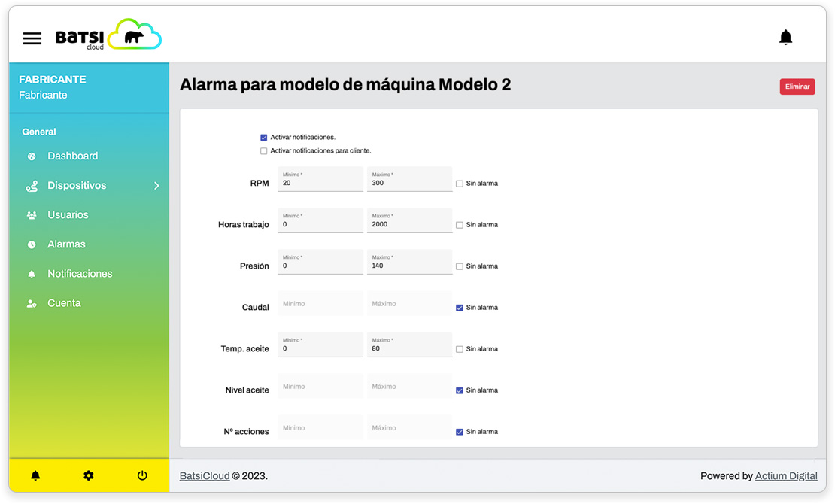Enable Activar notificaciones para cliente
Viewport: 835px width, 504px height.
(264, 151)
